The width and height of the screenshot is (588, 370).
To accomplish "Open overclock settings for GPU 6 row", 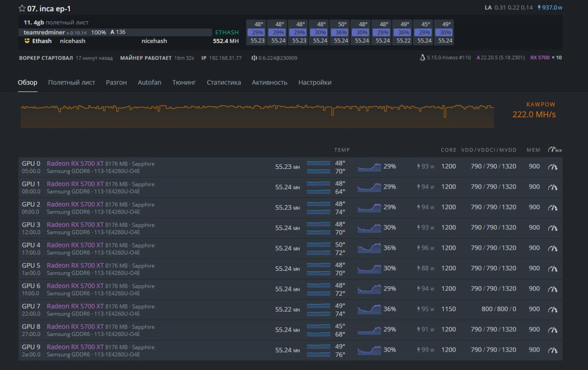I will pyautogui.click(x=552, y=289).
